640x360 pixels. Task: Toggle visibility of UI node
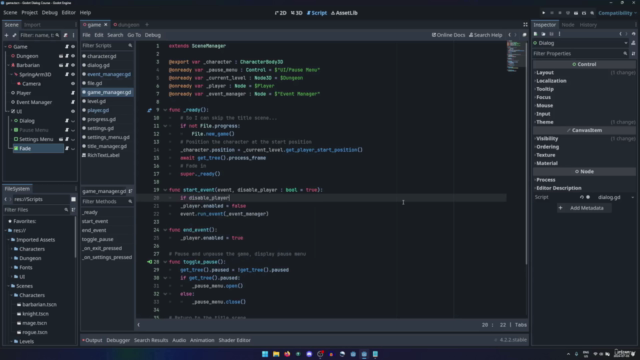coord(73,111)
